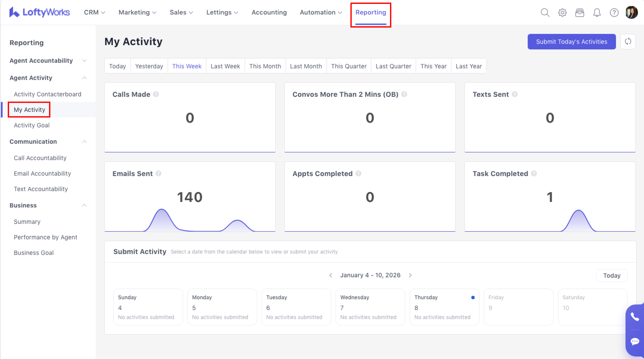
Task: Open the CRM dropdown menu
Action: tap(94, 12)
